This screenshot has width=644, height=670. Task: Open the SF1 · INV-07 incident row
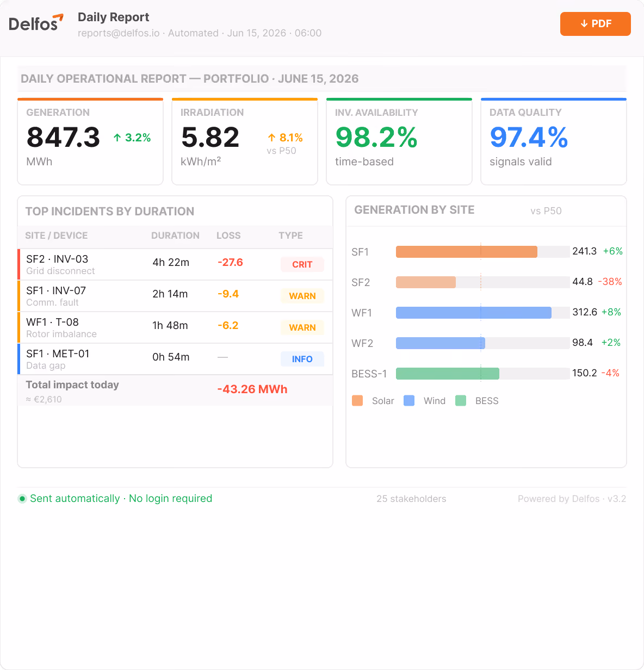175,296
